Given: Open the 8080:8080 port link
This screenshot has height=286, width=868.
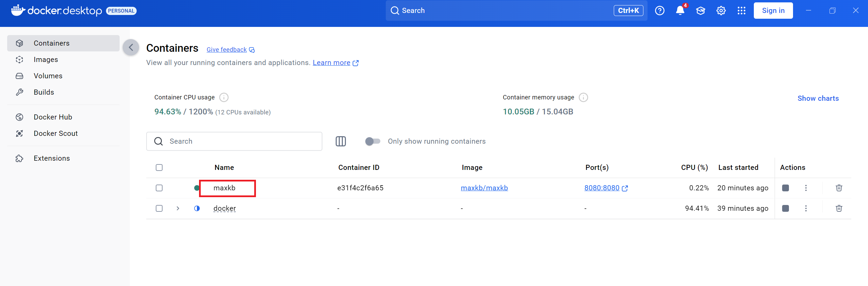Looking at the screenshot, I should (602, 188).
